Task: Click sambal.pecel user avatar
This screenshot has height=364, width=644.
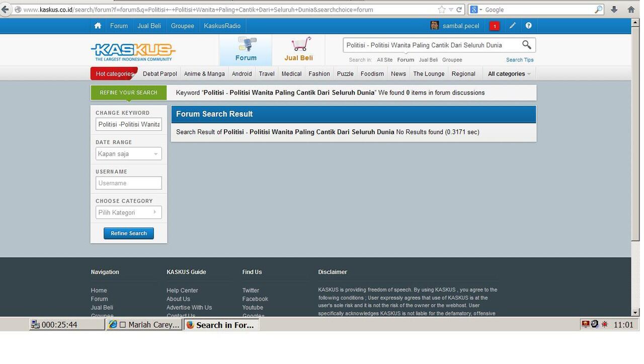Action: (435, 26)
